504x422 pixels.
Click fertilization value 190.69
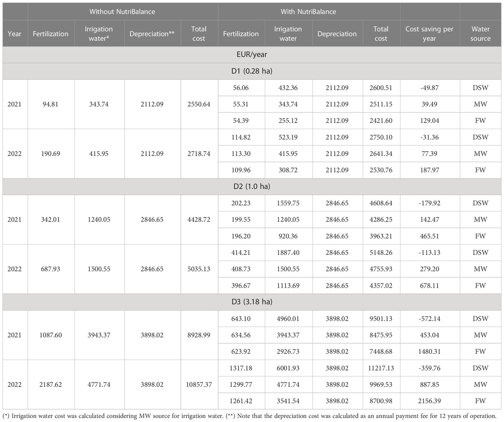pyautogui.click(x=50, y=154)
